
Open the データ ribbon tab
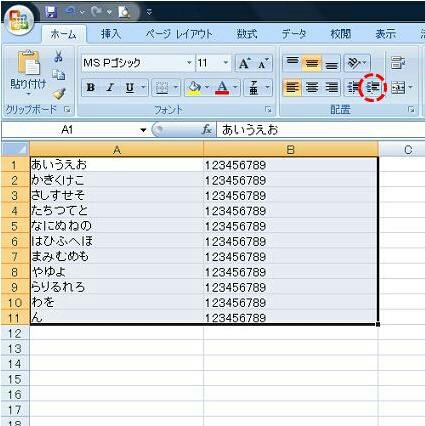coord(294,34)
